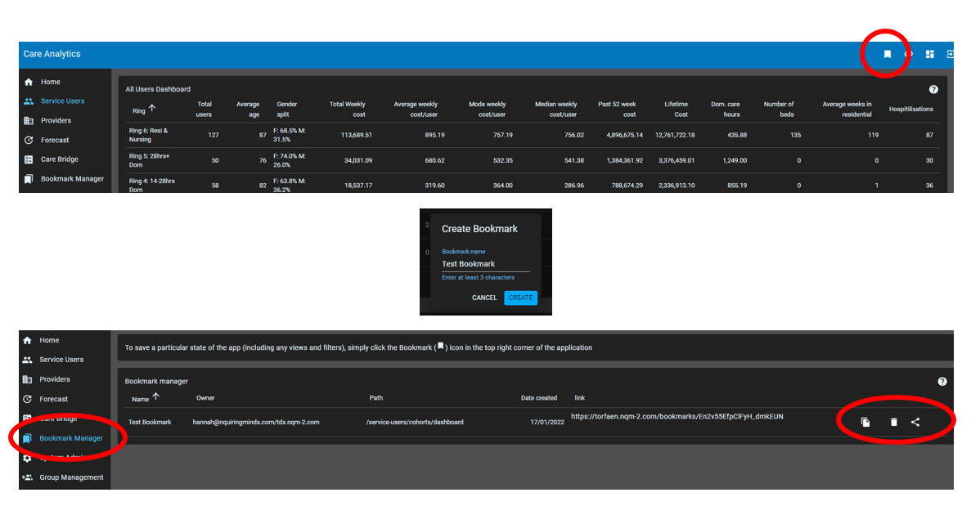This screenshot has height=515, width=980.
Task: Click the 17/01/2022 date created cell
Action: (x=547, y=422)
